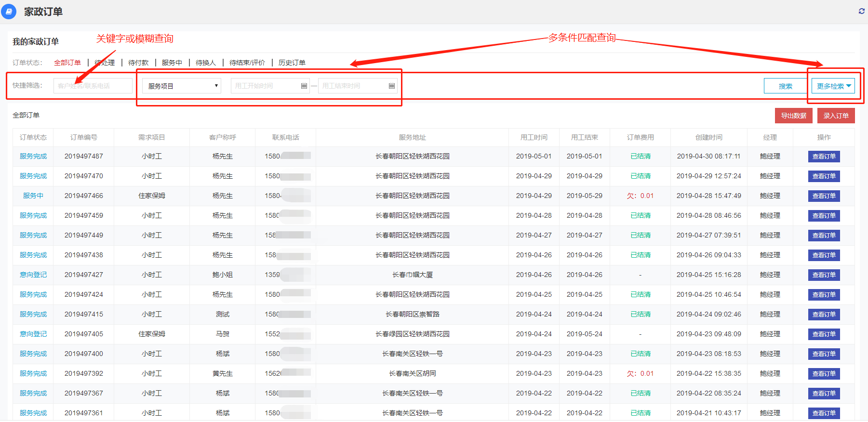Switch to the 待付款 tab
Viewport: 868px width, 422px height.
click(x=138, y=63)
